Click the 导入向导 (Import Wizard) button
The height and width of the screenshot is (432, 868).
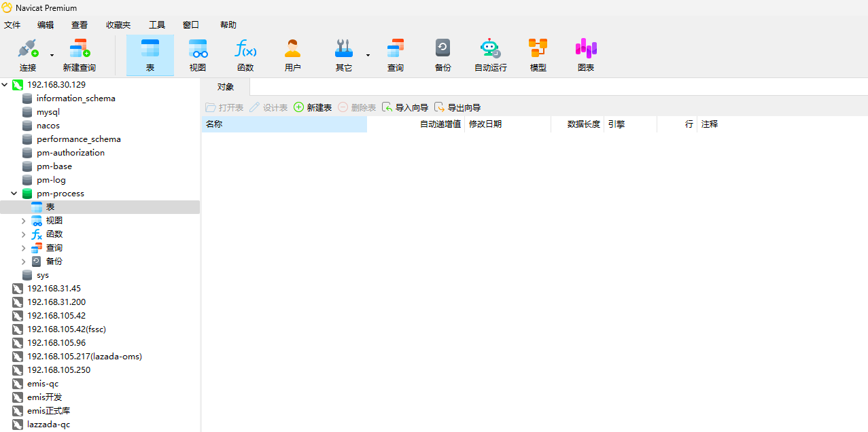[x=405, y=107]
